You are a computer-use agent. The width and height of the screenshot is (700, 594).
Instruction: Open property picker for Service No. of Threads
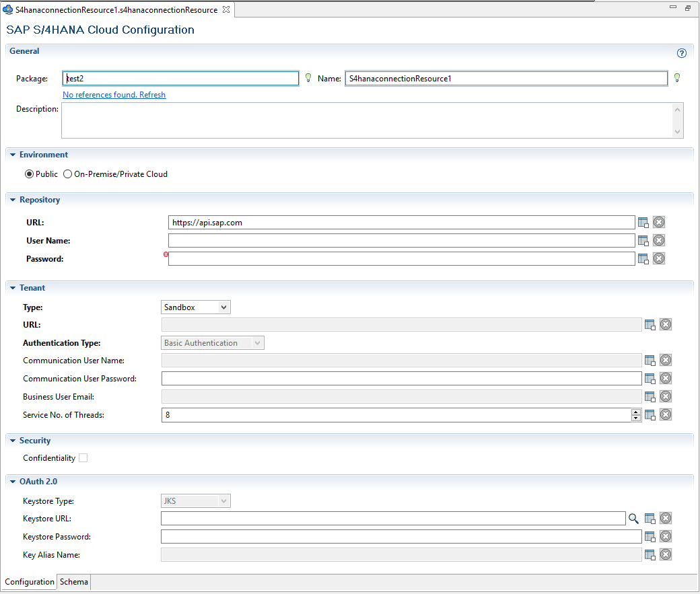point(650,415)
